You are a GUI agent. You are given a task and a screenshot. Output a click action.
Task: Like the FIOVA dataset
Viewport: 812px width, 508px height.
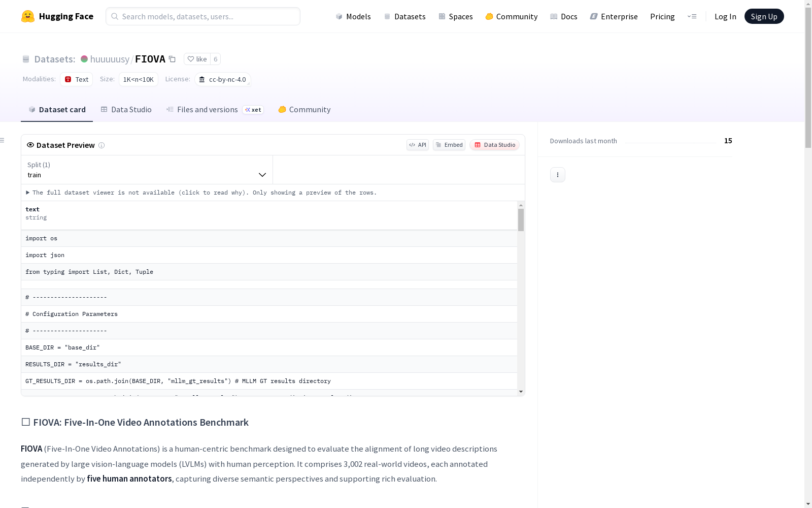click(197, 59)
